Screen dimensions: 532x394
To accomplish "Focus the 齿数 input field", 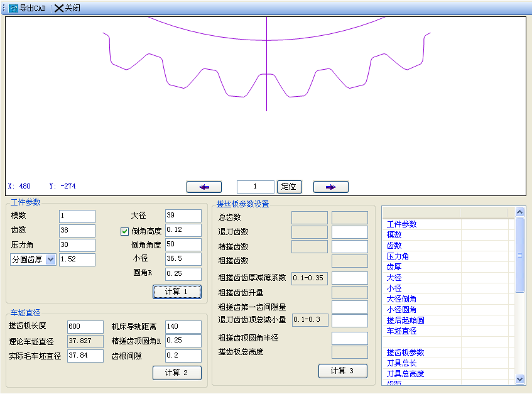I will (x=77, y=231).
